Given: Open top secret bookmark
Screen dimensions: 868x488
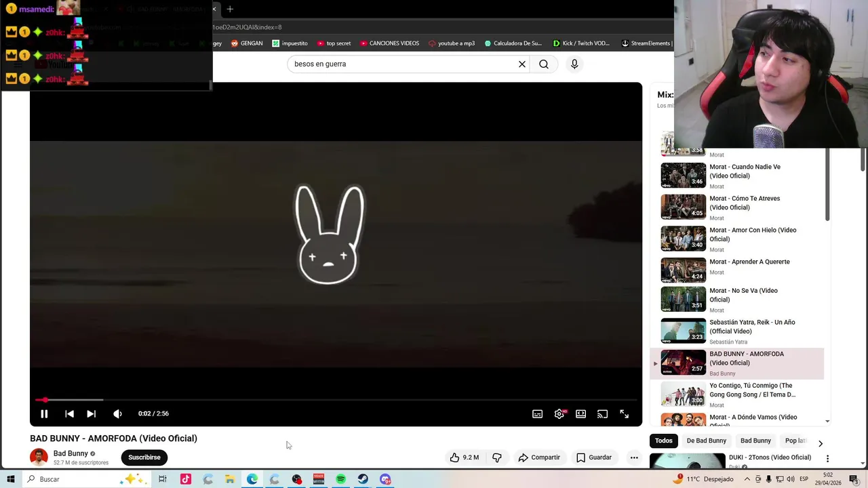Looking at the screenshot, I should click(334, 43).
